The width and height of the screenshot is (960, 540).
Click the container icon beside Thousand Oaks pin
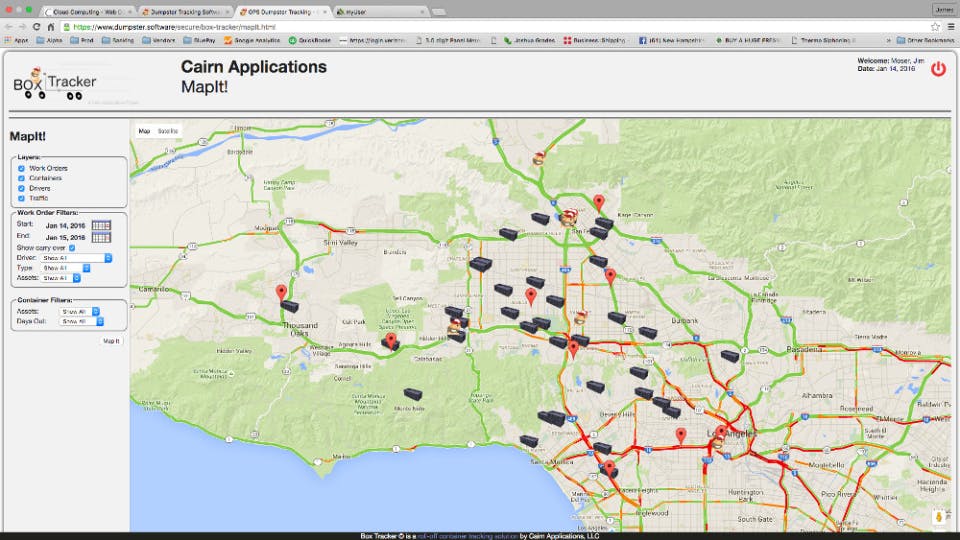tap(290, 307)
